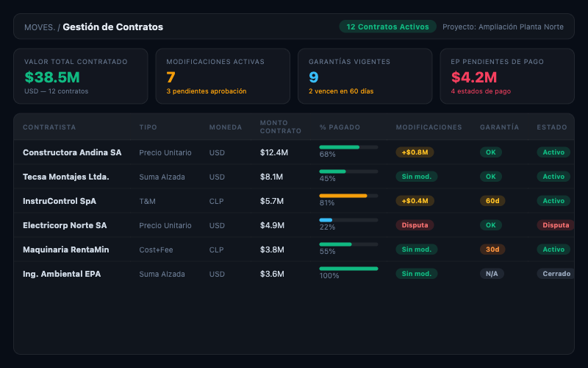Screen dimensions: 588x368
Task: Open the Valor Total Contratado card
Action: point(80,77)
